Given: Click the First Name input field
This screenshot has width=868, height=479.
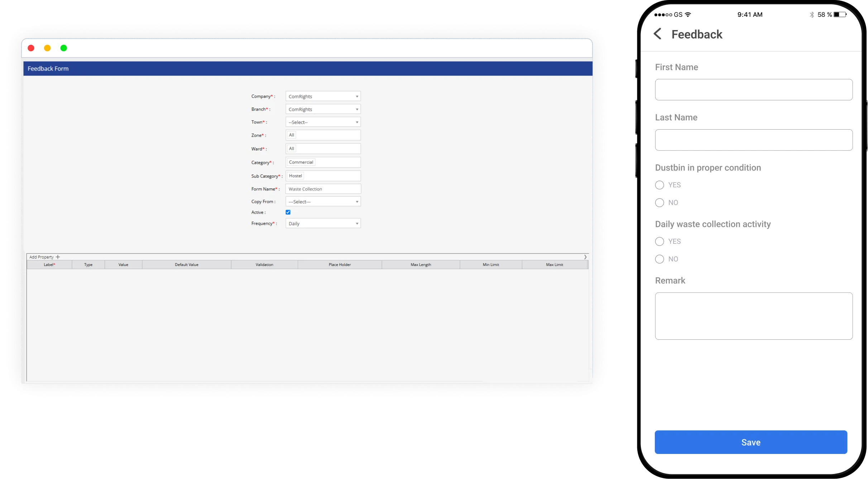Looking at the screenshot, I should (753, 89).
